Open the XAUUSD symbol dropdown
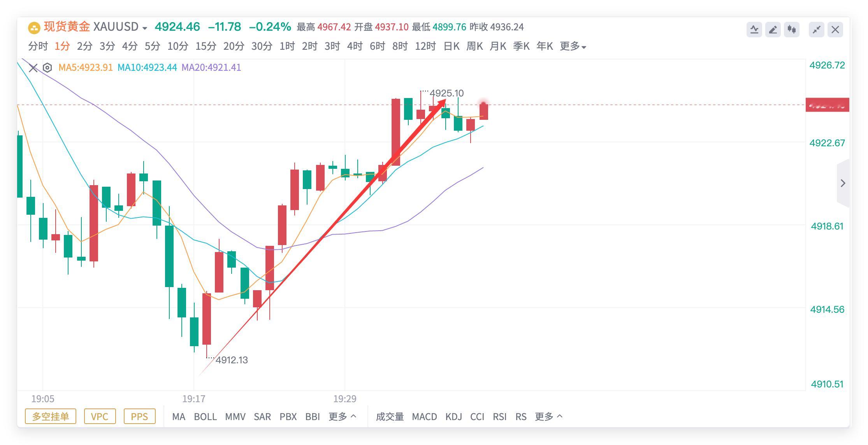This screenshot has width=868, height=445. tap(145, 28)
